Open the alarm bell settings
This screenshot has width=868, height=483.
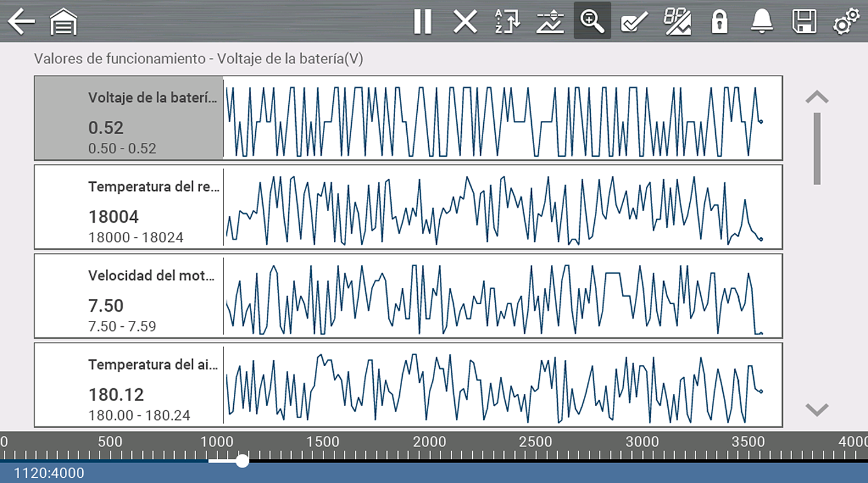point(762,22)
